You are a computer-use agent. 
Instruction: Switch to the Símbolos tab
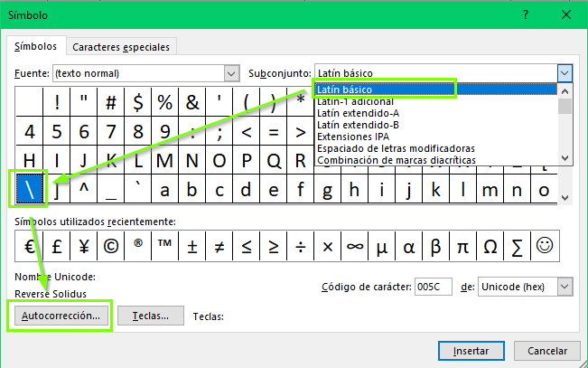(x=36, y=46)
